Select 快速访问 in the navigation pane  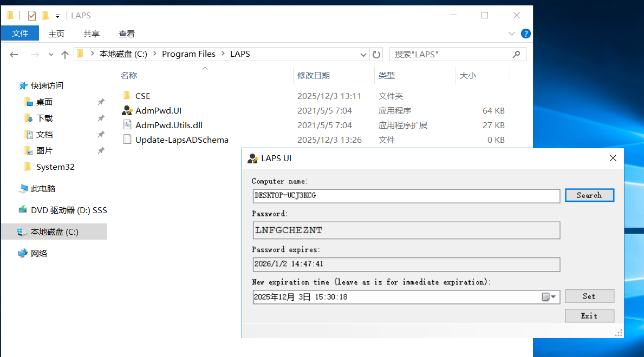(x=47, y=86)
